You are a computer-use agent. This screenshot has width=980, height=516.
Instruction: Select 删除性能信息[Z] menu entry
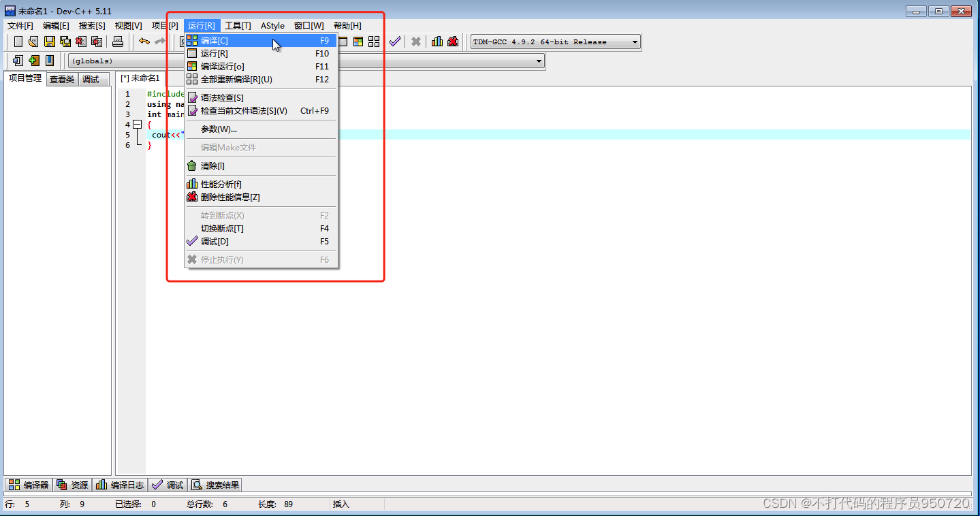(262, 197)
